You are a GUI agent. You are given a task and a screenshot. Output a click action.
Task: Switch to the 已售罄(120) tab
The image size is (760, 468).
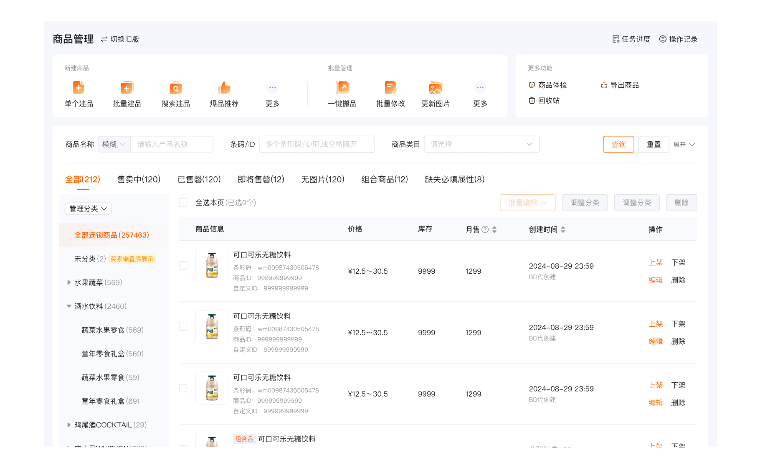click(199, 180)
